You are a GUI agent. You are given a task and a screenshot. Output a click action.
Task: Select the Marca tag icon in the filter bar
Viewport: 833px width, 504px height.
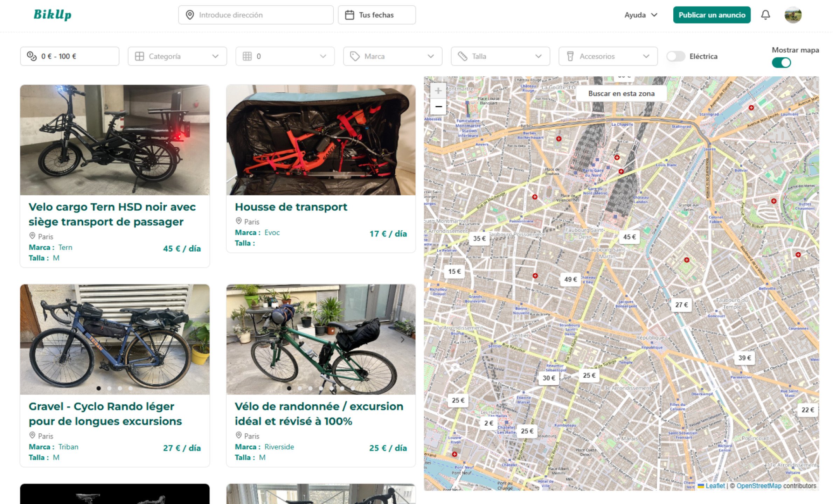tap(355, 56)
